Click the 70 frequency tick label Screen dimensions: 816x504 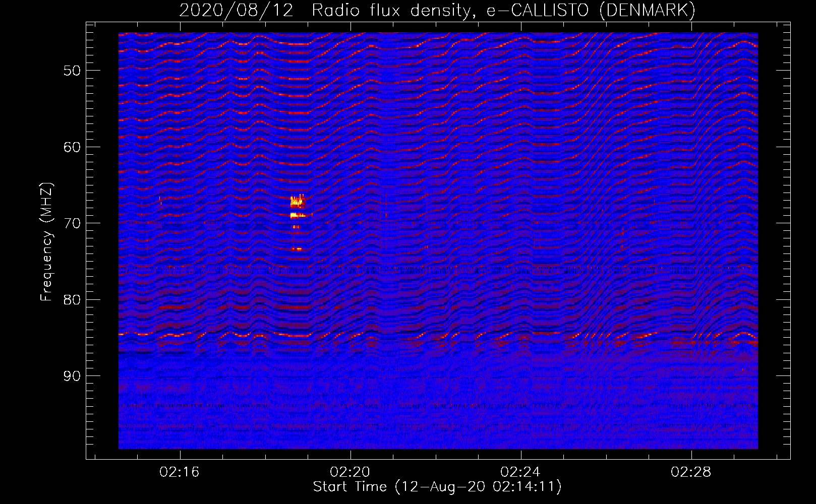[72, 223]
